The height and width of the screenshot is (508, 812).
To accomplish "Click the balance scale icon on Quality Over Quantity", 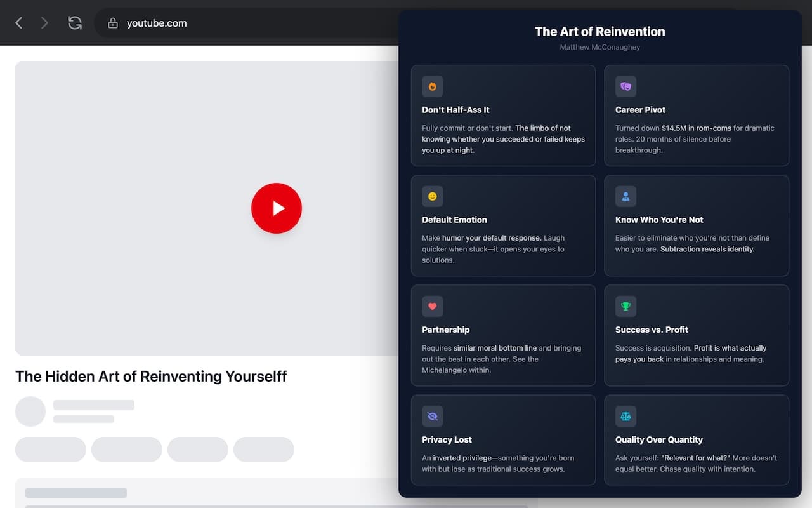I will pos(625,416).
